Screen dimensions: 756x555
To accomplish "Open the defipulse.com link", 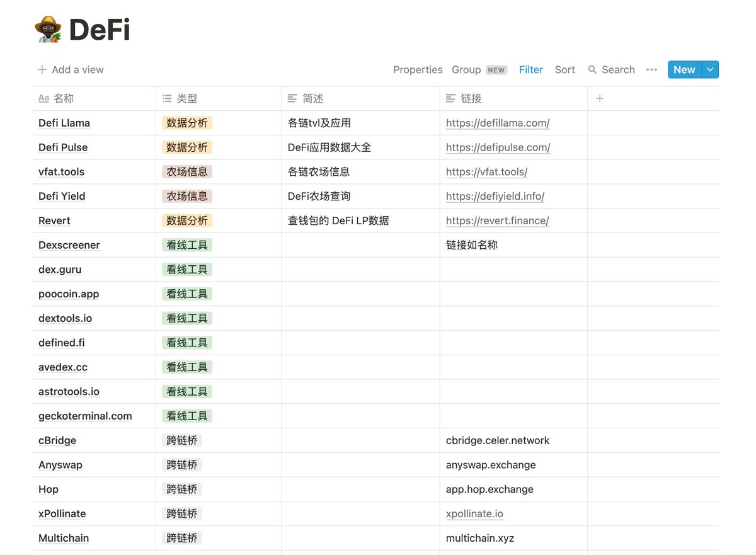I will 498,147.
